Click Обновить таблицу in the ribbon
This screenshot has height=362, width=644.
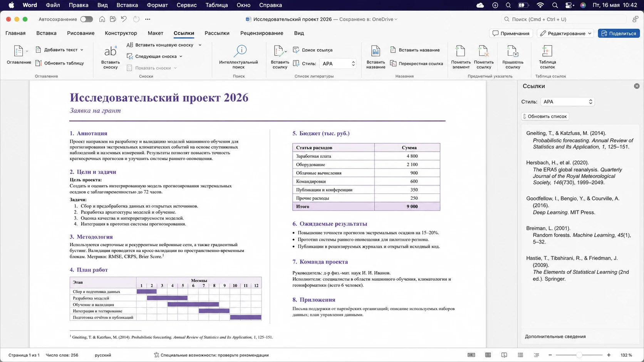click(60, 63)
